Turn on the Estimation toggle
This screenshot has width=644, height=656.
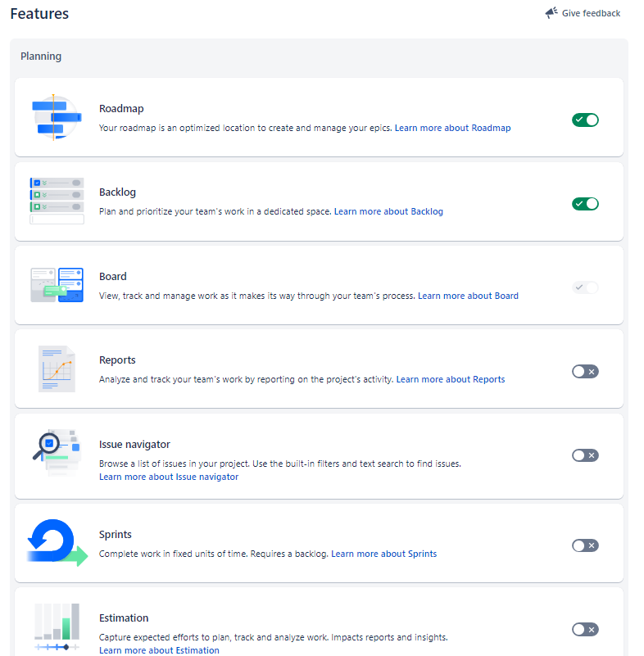[x=585, y=629]
